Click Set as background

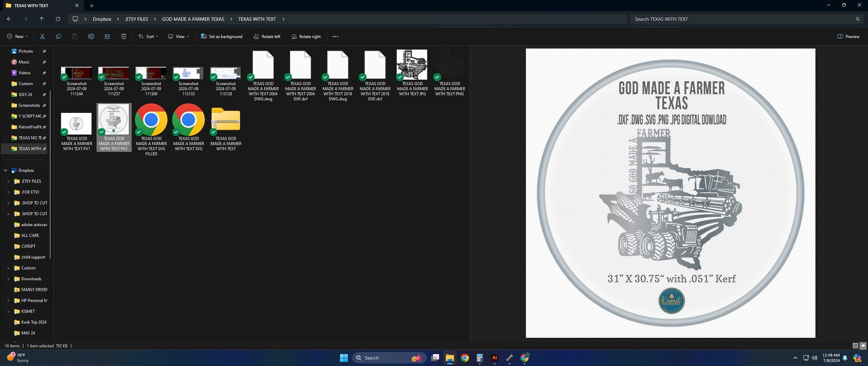[222, 36]
